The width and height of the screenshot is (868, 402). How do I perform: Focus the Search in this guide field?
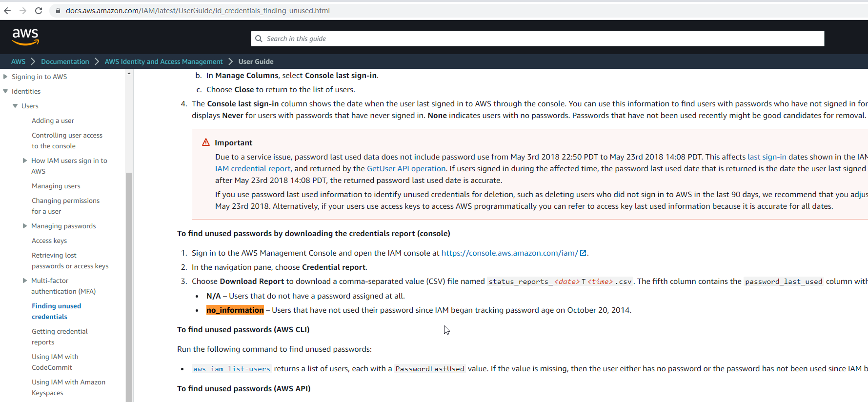pos(538,39)
